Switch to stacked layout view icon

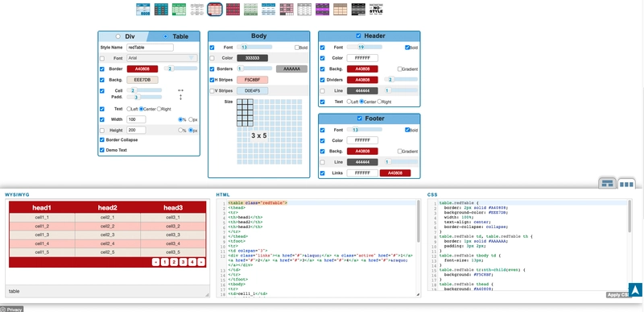coord(607,184)
